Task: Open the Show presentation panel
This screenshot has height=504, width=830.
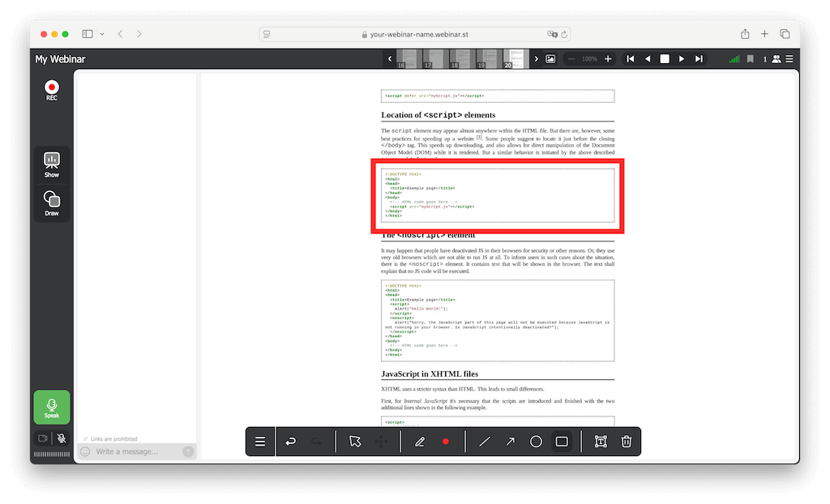Action: [52, 164]
